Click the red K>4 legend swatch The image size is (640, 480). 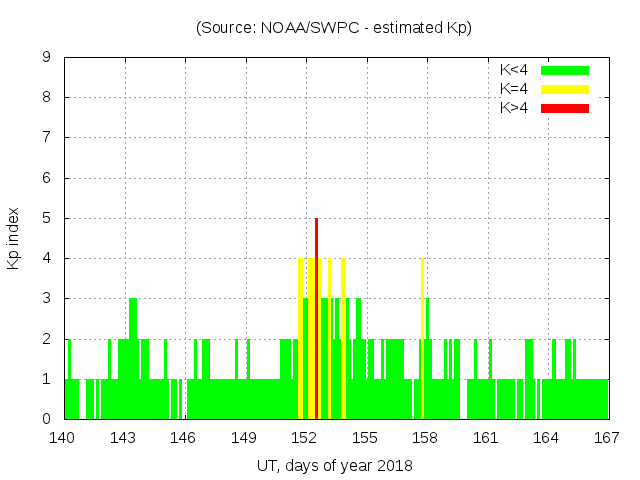click(x=565, y=107)
